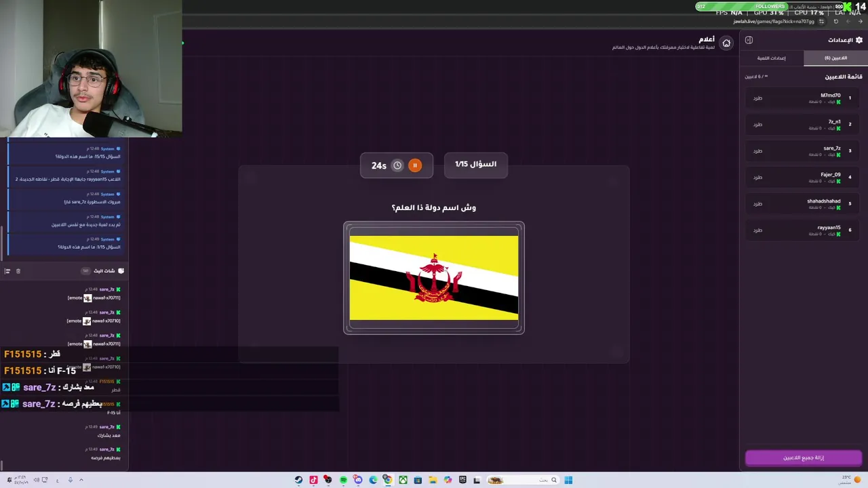
Task: Click the Kick logo under M7md70
Action: [x=838, y=102]
